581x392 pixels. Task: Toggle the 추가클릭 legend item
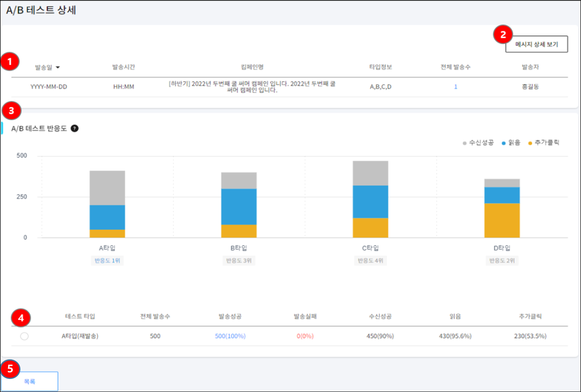pos(544,143)
